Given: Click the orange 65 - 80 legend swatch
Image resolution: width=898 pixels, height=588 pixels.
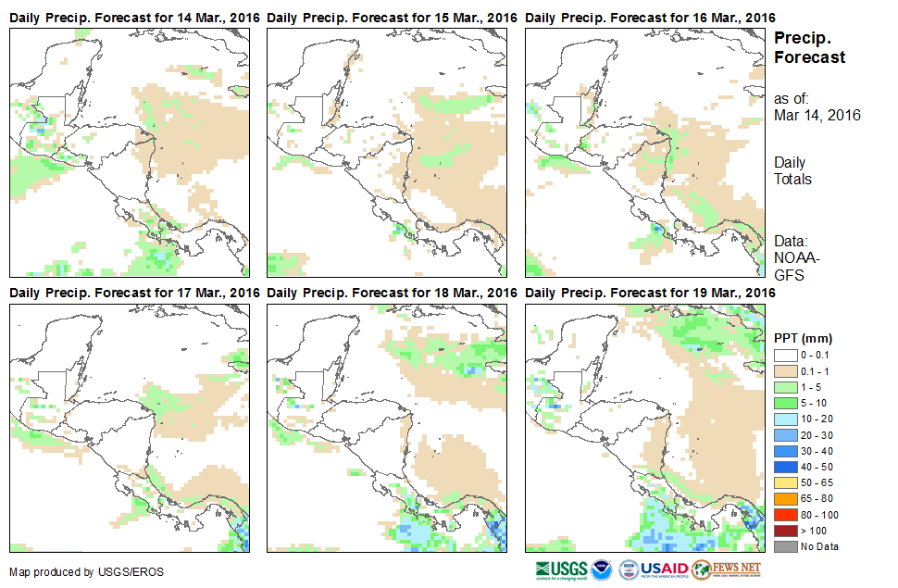Looking at the screenshot, I should coord(785,498).
